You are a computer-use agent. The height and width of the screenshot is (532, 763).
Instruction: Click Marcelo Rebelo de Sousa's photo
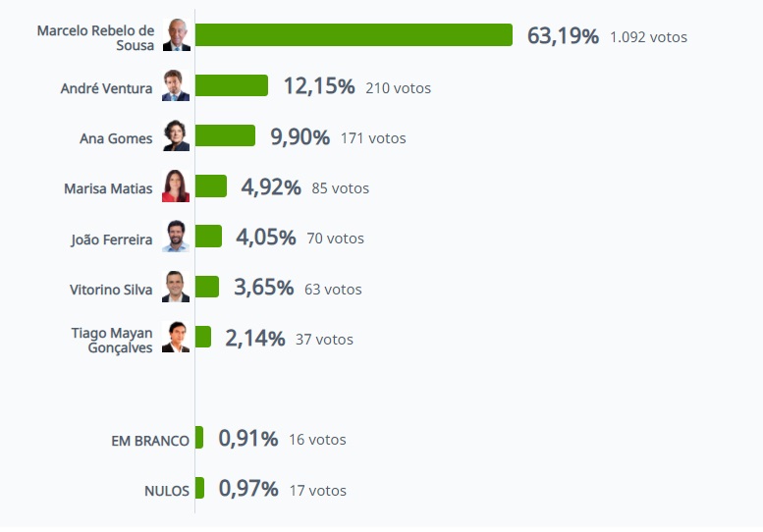click(x=176, y=35)
